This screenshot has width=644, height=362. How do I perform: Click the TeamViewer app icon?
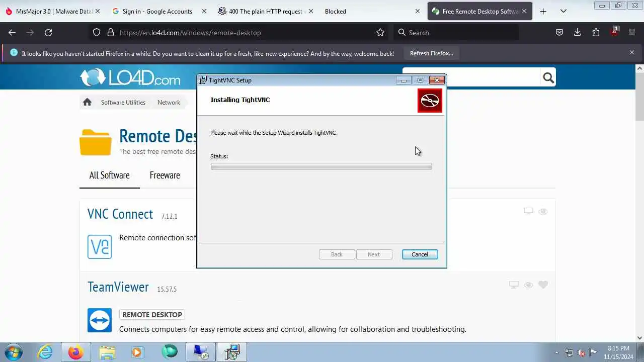100,320
